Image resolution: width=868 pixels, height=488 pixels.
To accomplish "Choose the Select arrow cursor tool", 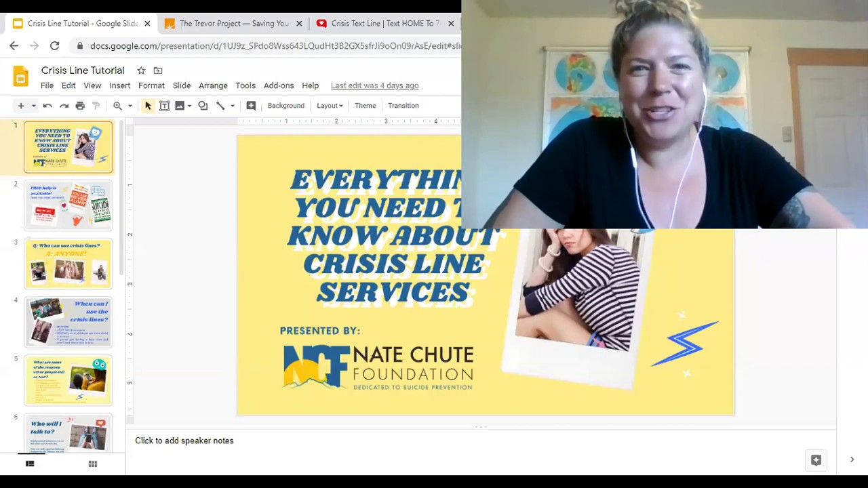I will click(x=148, y=106).
